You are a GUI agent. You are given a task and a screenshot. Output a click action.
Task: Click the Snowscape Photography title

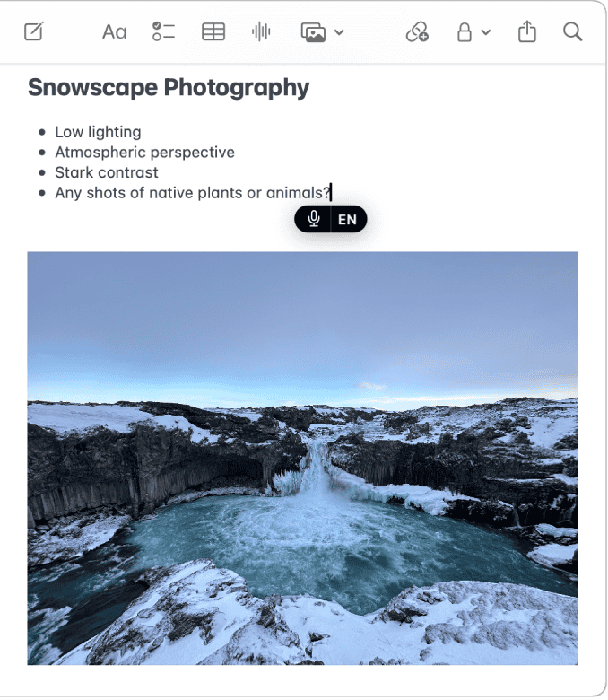coord(169,88)
